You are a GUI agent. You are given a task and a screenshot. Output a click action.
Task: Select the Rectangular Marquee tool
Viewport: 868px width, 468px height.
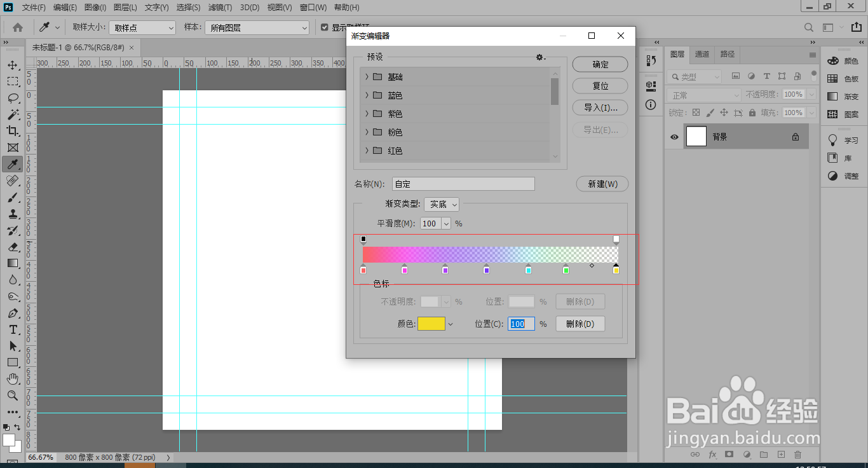click(13, 81)
